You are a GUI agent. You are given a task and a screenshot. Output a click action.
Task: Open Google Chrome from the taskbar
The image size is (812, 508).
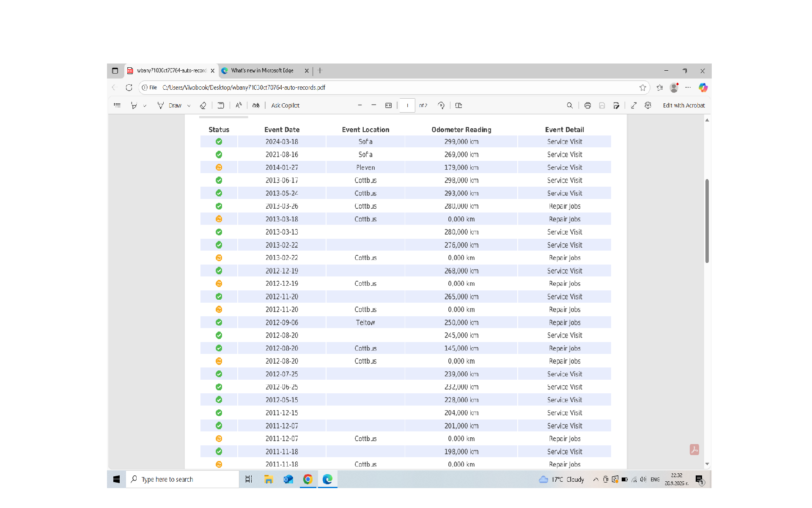(308, 479)
